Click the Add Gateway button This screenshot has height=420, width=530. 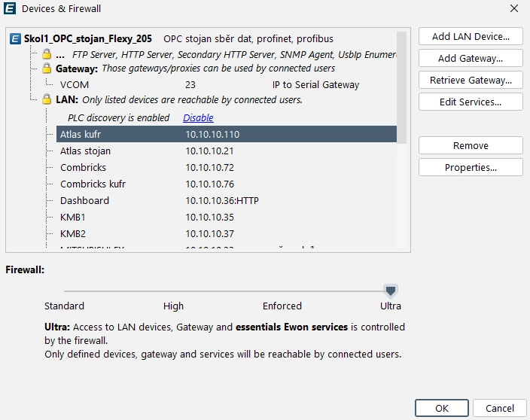coord(471,59)
